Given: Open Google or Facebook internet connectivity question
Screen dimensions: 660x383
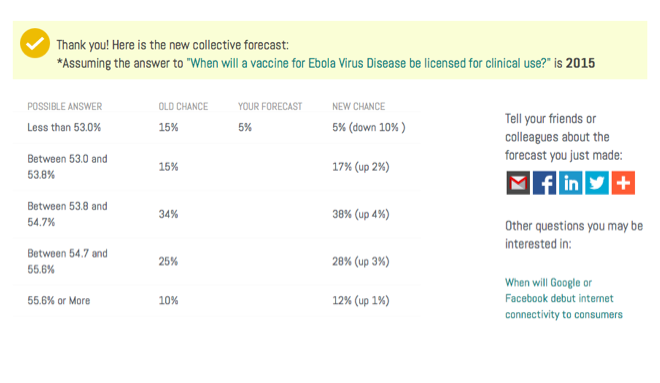Looking at the screenshot, I should [564, 298].
